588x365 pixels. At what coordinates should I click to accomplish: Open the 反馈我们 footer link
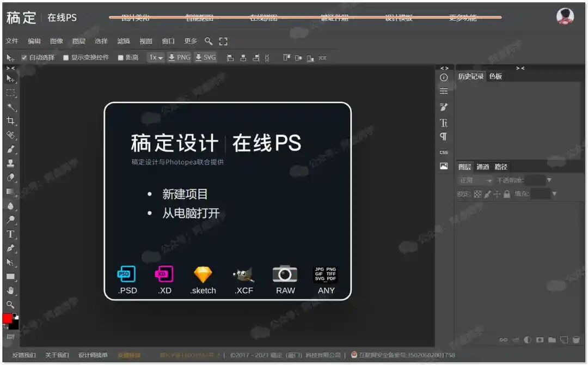coord(24,355)
